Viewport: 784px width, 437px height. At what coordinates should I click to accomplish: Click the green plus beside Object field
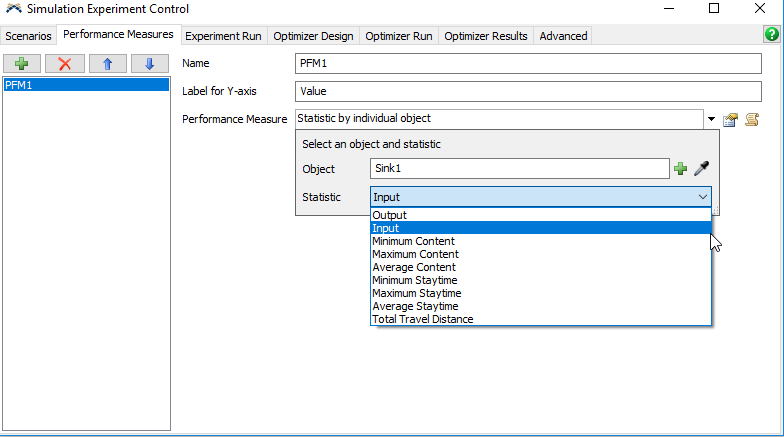pos(681,169)
